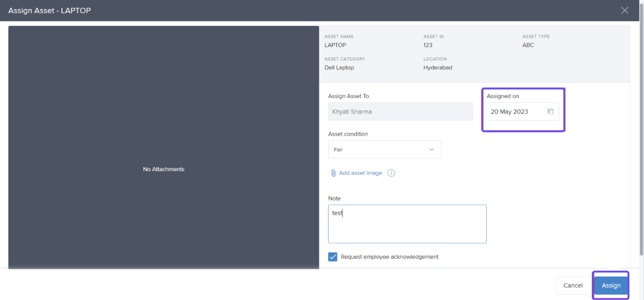
Task: Expand the Asset condition dropdown arrow
Action: (x=432, y=149)
